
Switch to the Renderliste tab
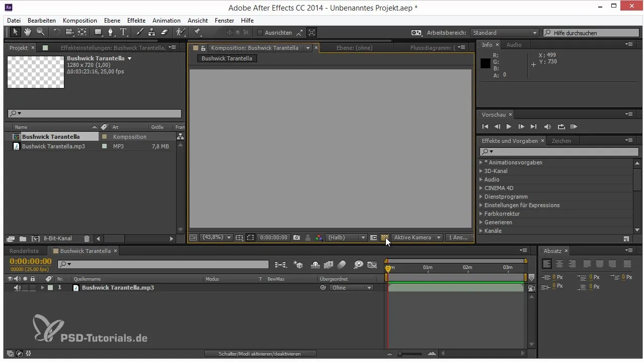point(24,250)
